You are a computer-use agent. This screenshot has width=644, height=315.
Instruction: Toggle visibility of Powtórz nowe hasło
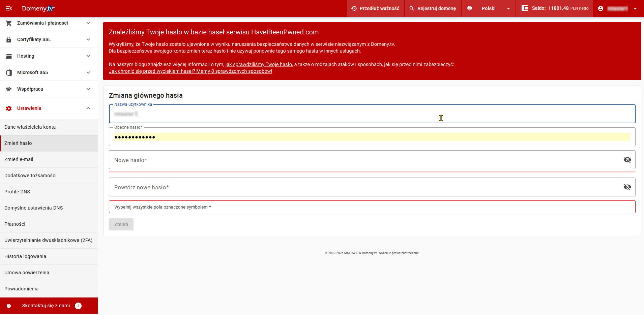[x=627, y=187]
